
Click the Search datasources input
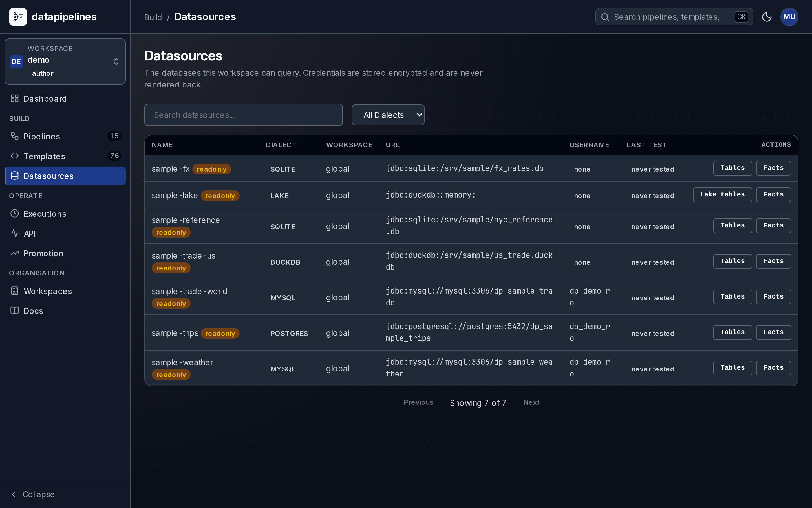click(x=243, y=115)
